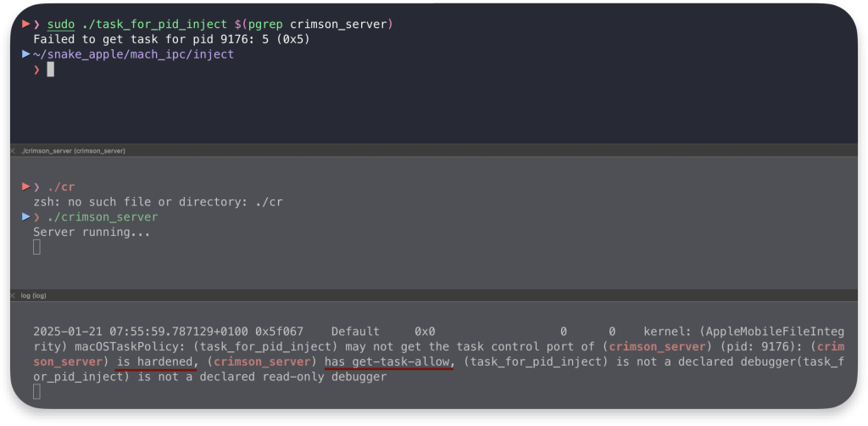Click the red arrow before ./cr command

26,186
